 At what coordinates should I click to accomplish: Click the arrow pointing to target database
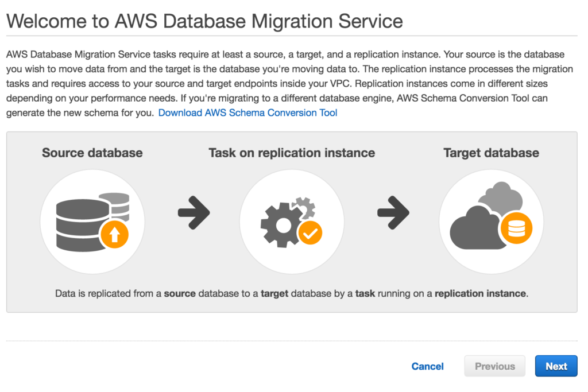tap(393, 212)
